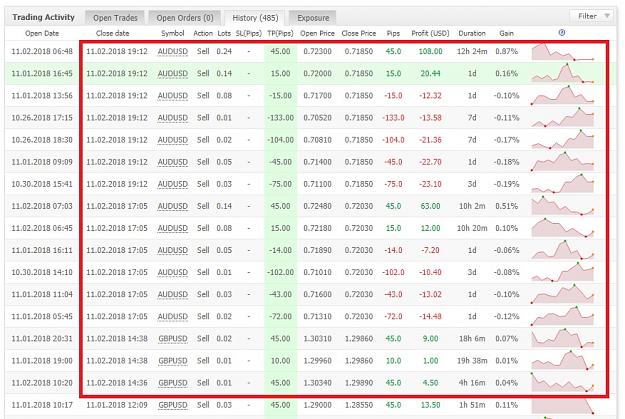Click the profit value -21.36
This screenshot has height=419, width=625.
click(430, 140)
